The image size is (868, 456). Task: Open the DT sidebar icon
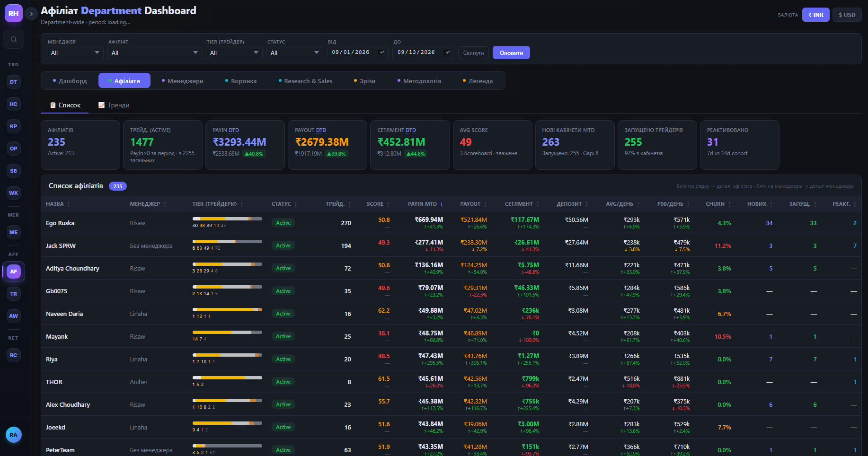(x=14, y=82)
